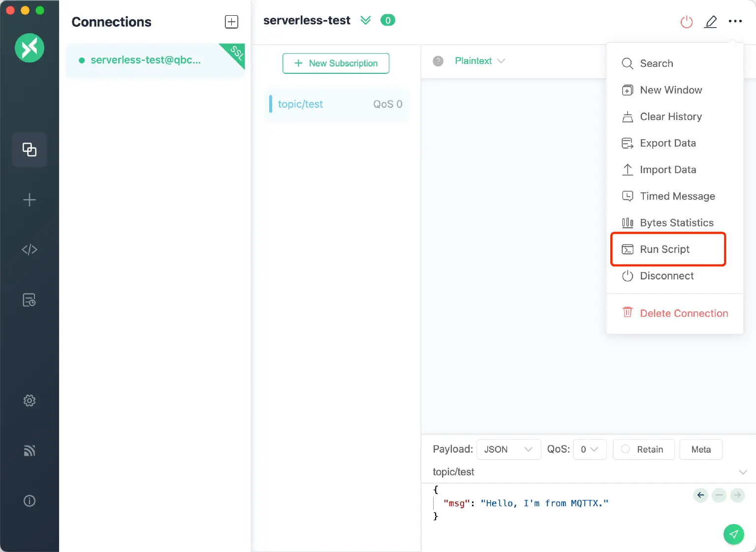This screenshot has height=552, width=756.
Task: Click the New Subscription button
Action: [x=336, y=63]
